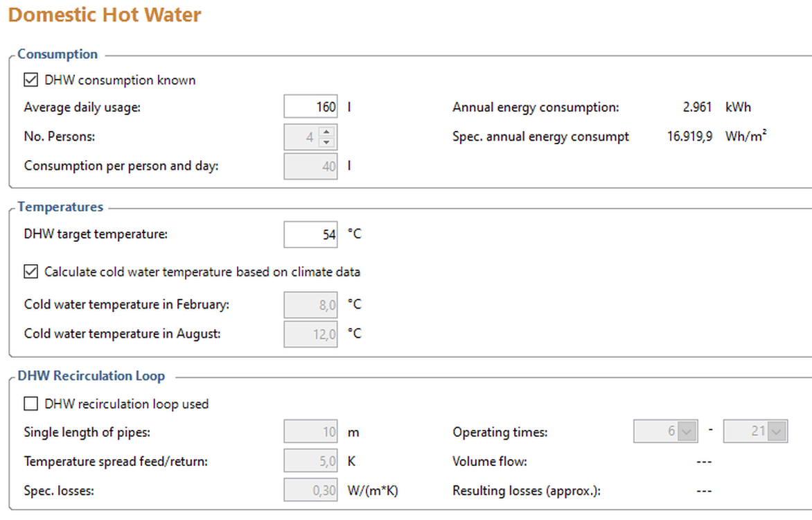The width and height of the screenshot is (812, 520).
Task: Click cold water temperature in August field
Action: (x=310, y=334)
